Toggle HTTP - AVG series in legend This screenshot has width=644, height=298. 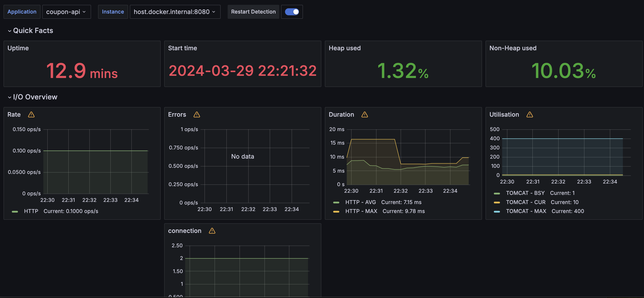tap(361, 202)
